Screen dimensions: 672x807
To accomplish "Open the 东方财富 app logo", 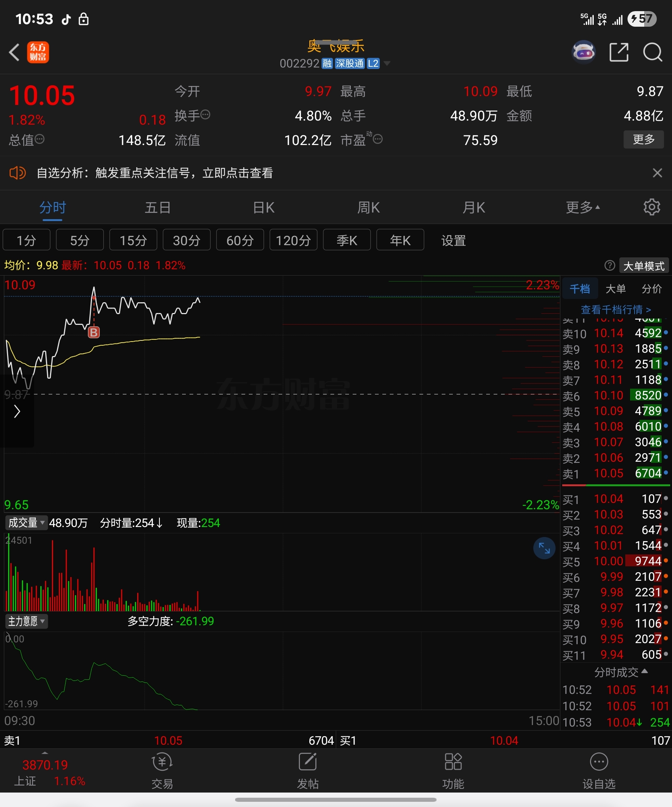I will tap(38, 52).
